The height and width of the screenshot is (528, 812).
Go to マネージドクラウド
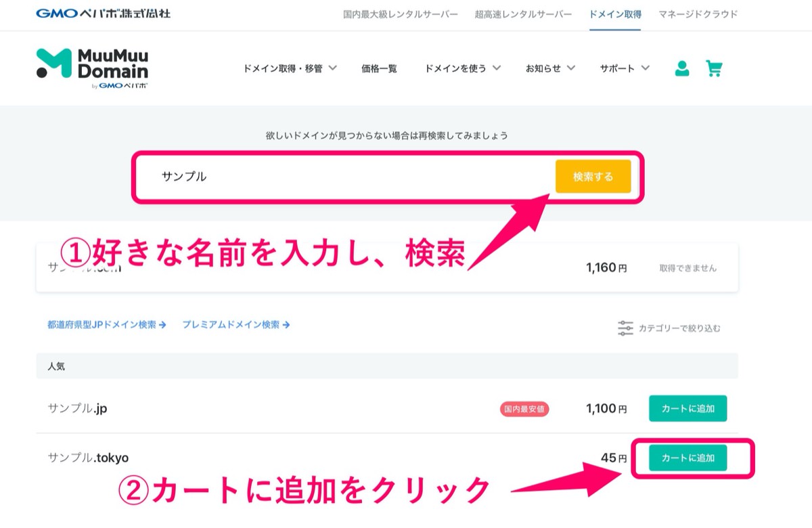click(x=698, y=14)
